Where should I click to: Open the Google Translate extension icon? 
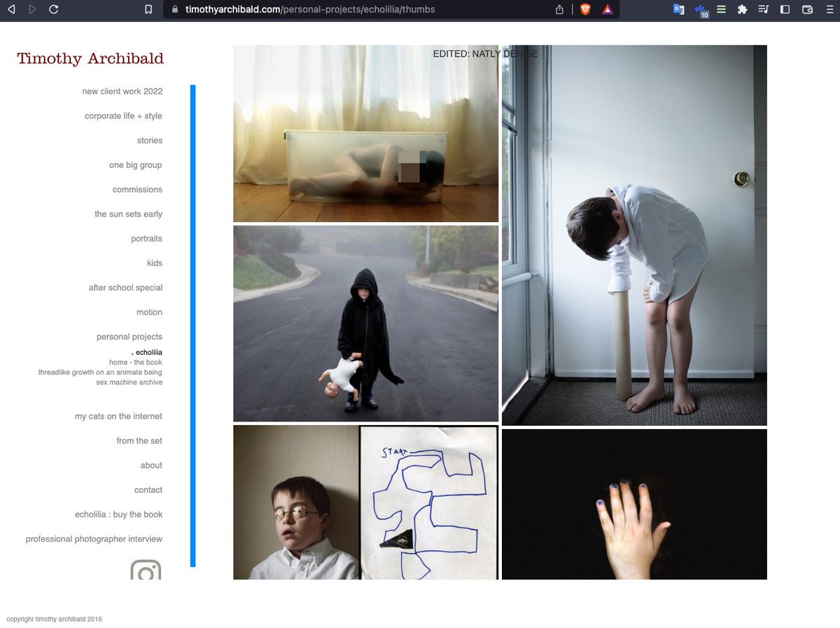point(678,10)
